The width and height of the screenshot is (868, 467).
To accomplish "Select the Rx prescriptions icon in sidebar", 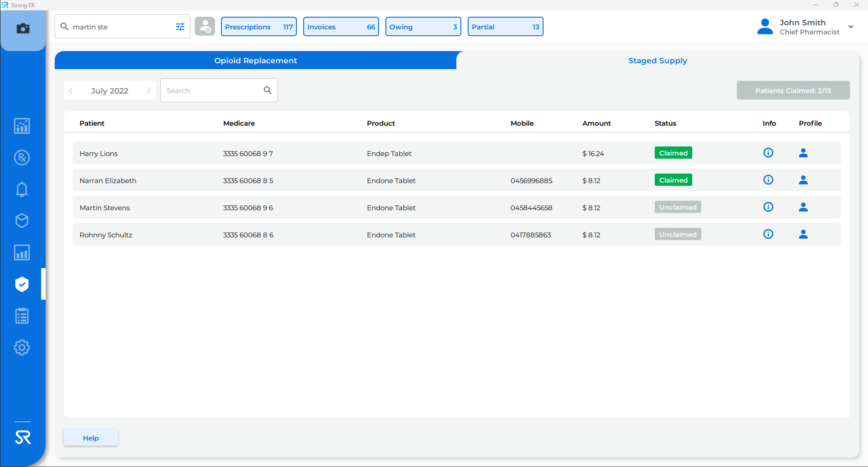I will (22, 157).
